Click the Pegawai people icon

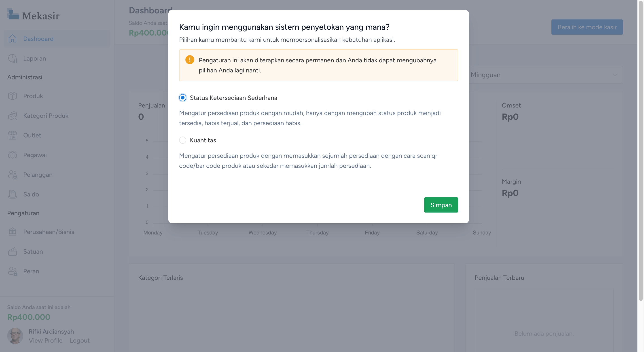pos(12,155)
